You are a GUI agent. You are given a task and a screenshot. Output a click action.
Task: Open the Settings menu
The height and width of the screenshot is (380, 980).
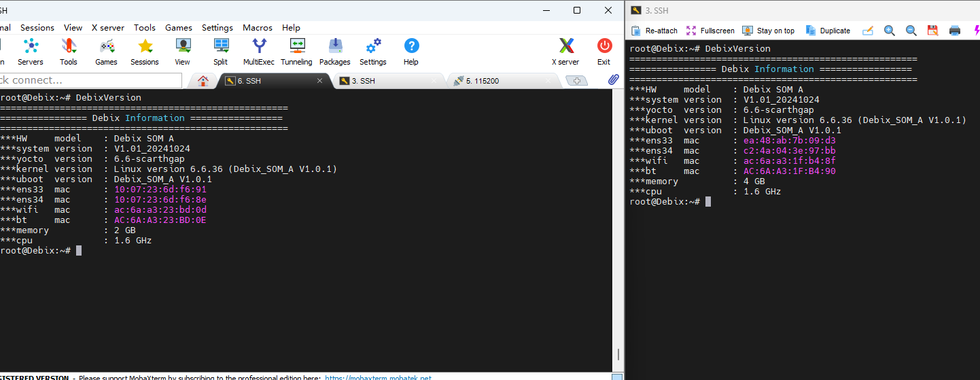(x=217, y=28)
